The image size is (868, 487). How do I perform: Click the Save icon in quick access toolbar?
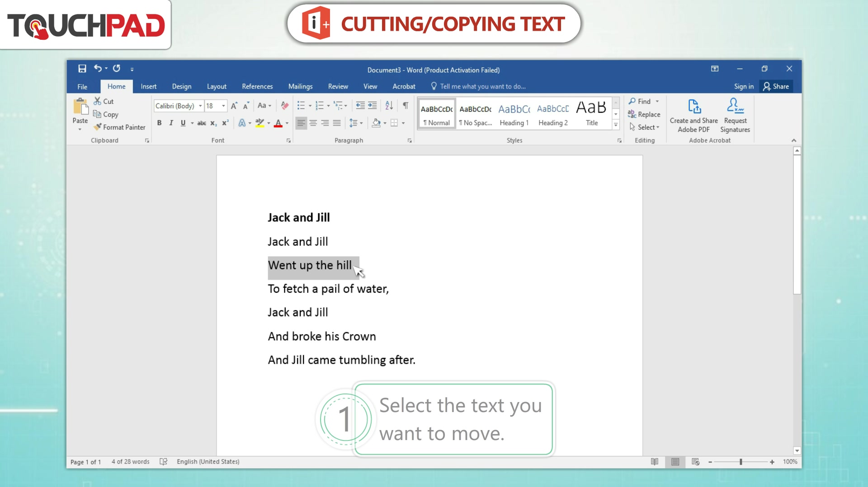point(82,69)
